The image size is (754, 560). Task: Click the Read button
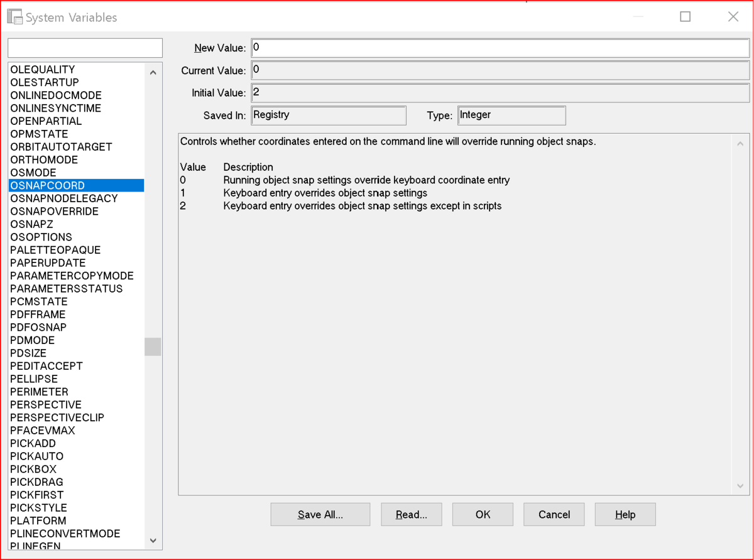click(x=412, y=514)
